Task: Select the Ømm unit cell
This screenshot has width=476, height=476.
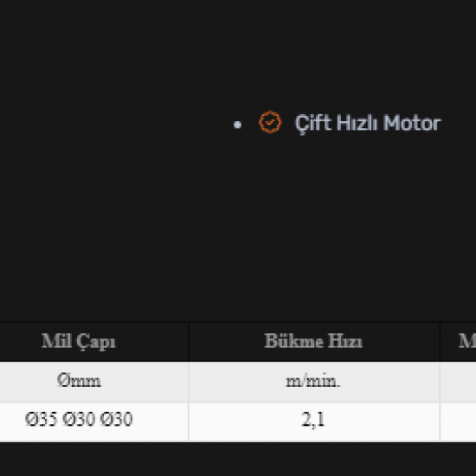Action: pos(79,382)
